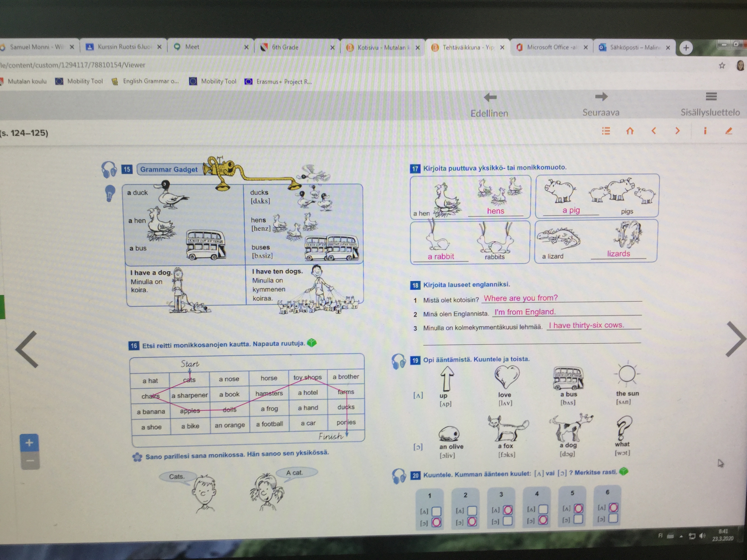Go back with the large left chevron

pyautogui.click(x=27, y=349)
